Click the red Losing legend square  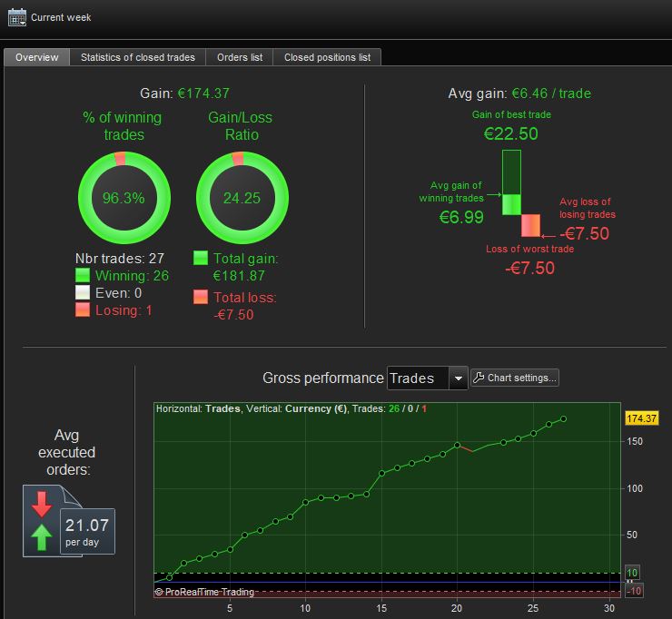click(x=83, y=309)
